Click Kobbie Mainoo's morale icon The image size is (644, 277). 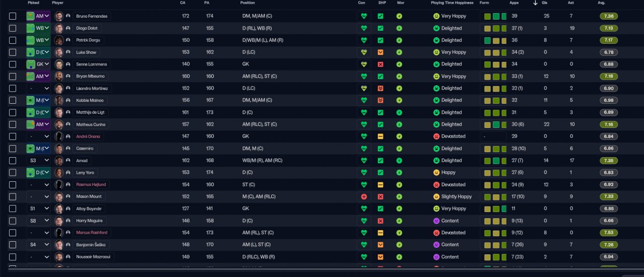click(x=399, y=101)
